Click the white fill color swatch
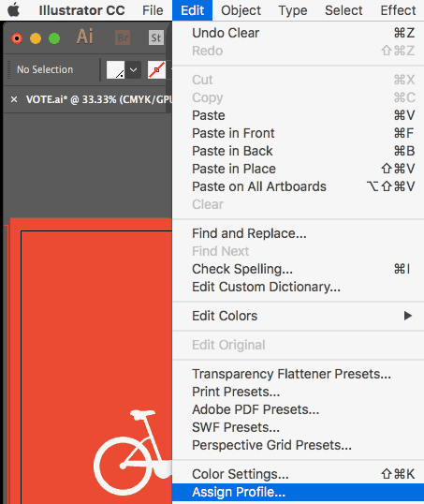424x504 pixels. pyautogui.click(x=116, y=69)
